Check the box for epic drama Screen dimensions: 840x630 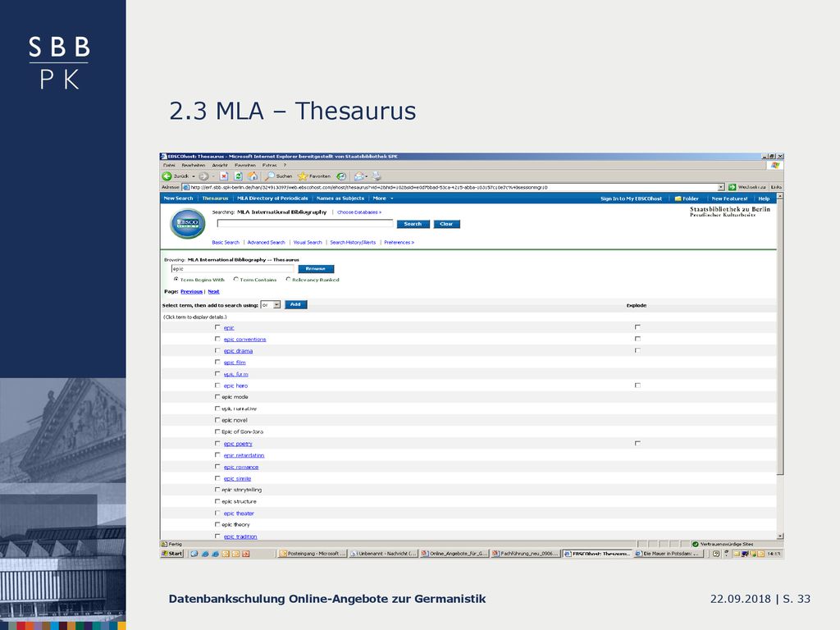point(217,350)
